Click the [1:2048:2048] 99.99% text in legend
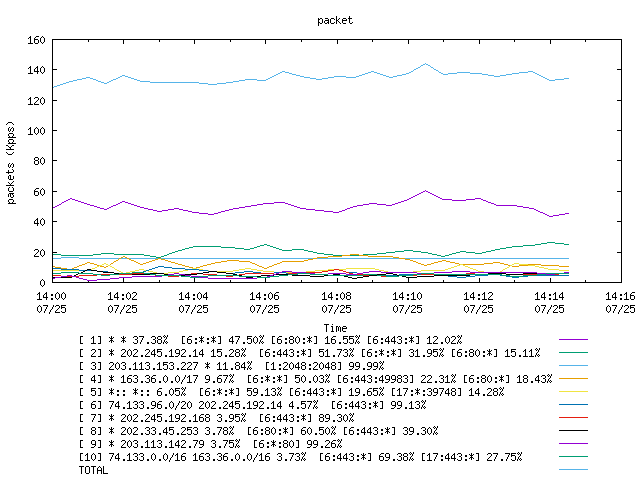Image resolution: width=640 pixels, height=480 pixels. [324, 366]
